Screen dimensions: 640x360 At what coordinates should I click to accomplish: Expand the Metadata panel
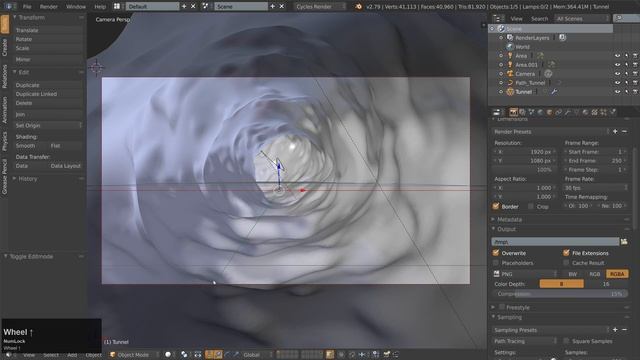pos(509,220)
